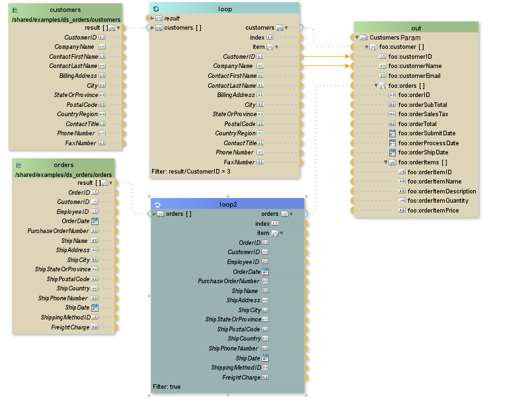532x404 pixels.
Task: Click the /shared/examples/ds_orders/orders path
Action: [63, 174]
